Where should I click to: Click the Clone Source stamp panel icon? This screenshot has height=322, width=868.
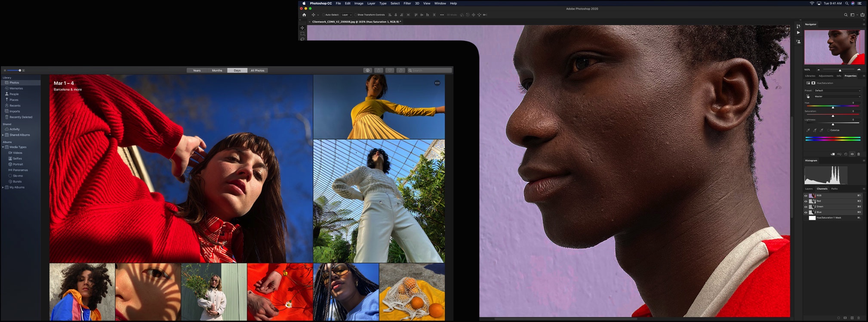pos(798,41)
